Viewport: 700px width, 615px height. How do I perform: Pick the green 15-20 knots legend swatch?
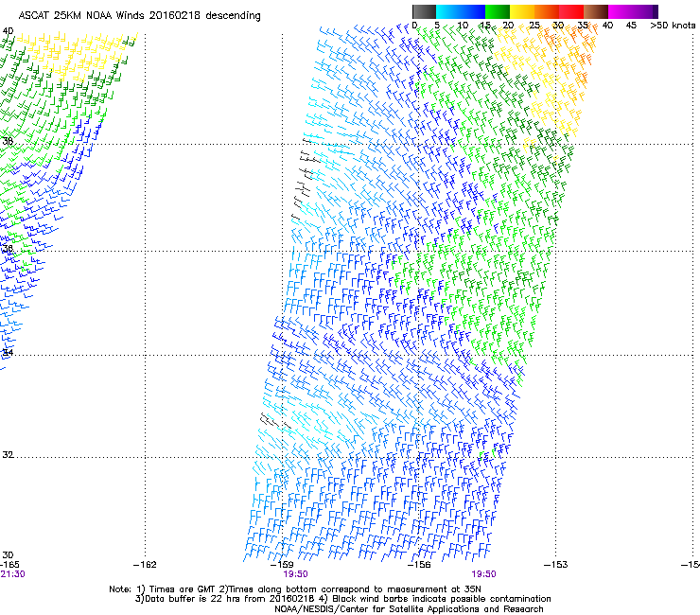click(x=498, y=11)
